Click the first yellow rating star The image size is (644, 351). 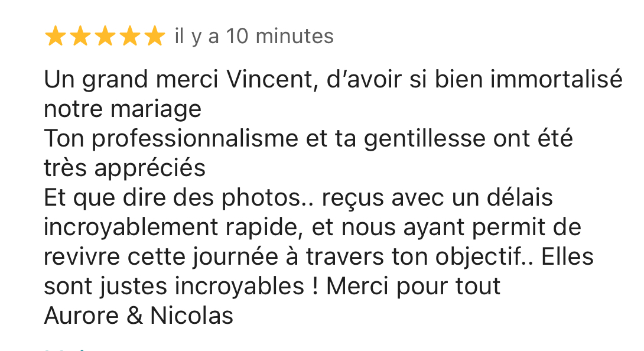55,36
